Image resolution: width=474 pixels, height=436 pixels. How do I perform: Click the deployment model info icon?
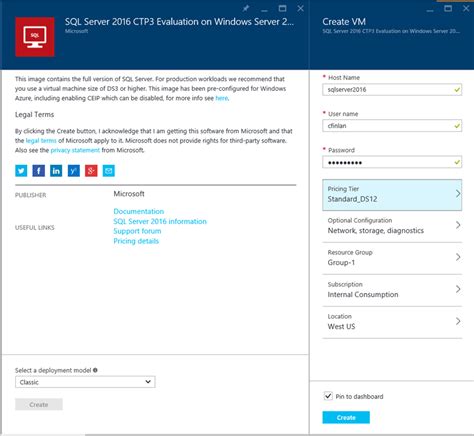coord(95,370)
